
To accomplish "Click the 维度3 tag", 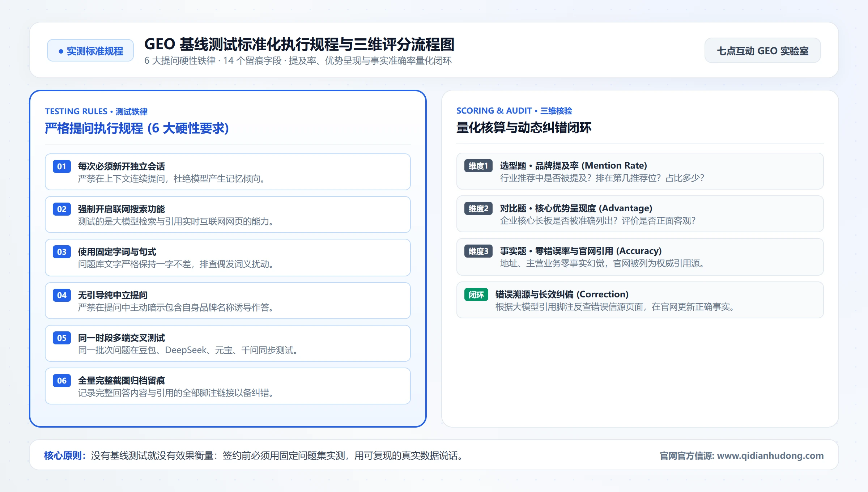I will coord(478,251).
